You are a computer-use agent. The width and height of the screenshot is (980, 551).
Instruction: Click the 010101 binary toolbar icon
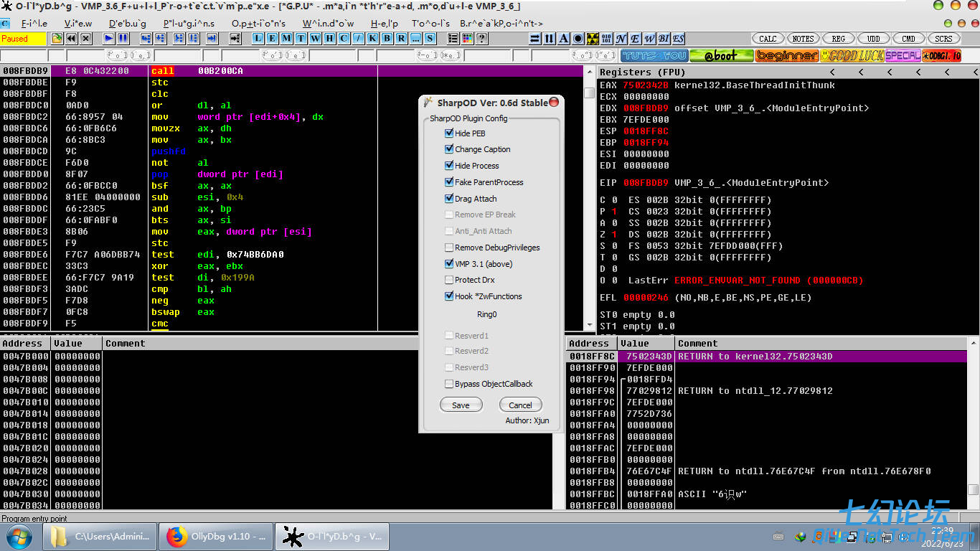click(607, 39)
